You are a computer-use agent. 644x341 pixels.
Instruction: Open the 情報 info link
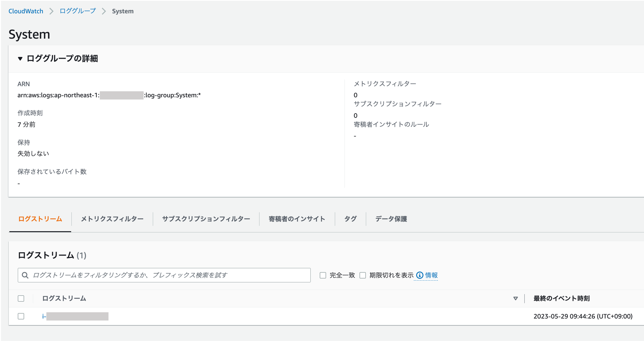pos(431,275)
